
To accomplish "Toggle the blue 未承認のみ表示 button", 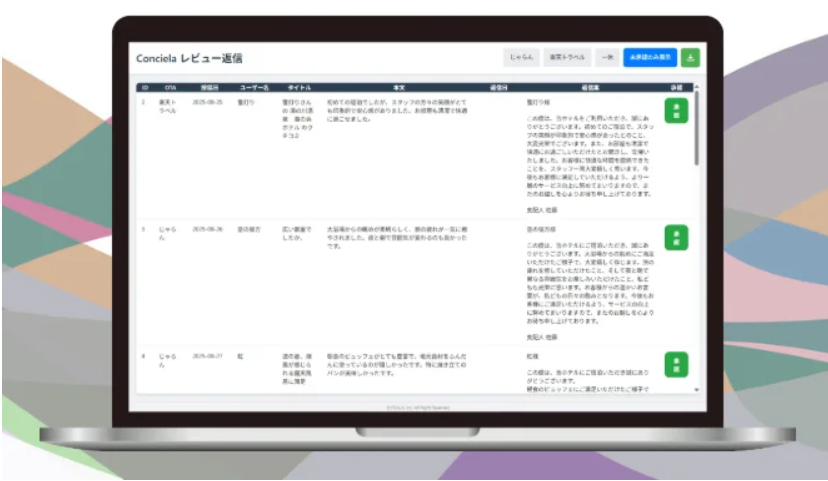I will (x=650, y=58).
